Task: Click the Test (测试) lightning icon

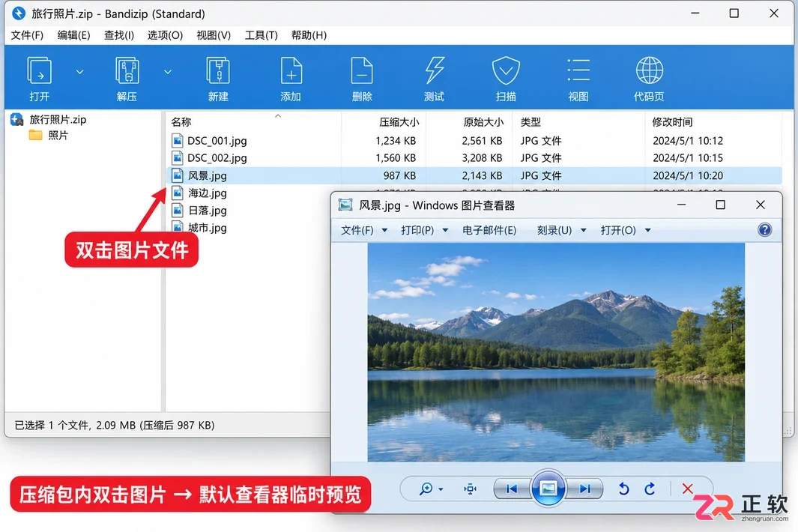Action: click(x=434, y=70)
